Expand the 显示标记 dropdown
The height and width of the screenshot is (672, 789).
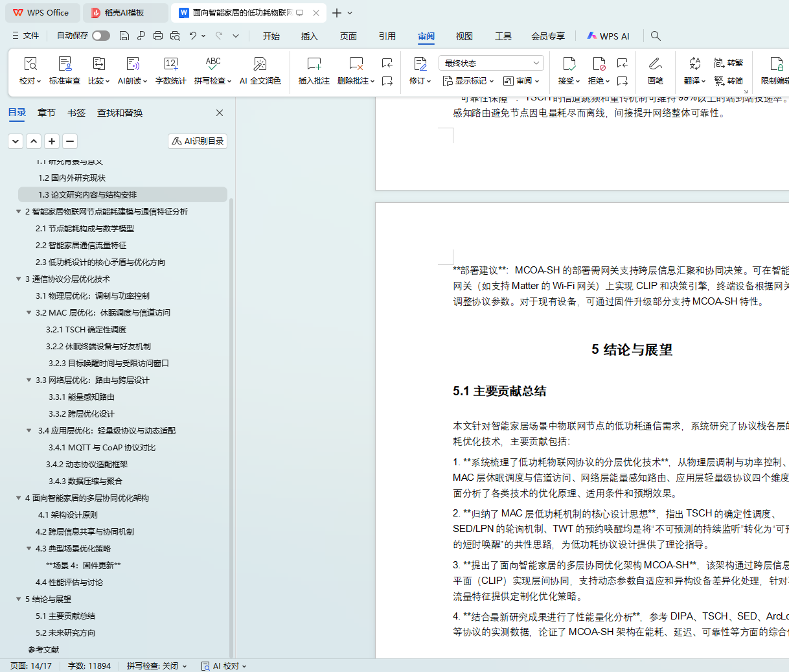click(468, 81)
